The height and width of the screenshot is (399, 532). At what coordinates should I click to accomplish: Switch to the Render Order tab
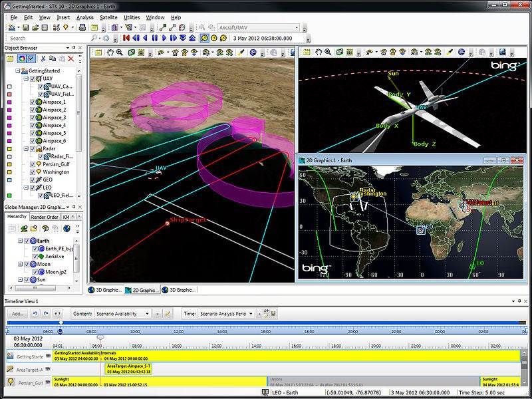[x=45, y=217]
